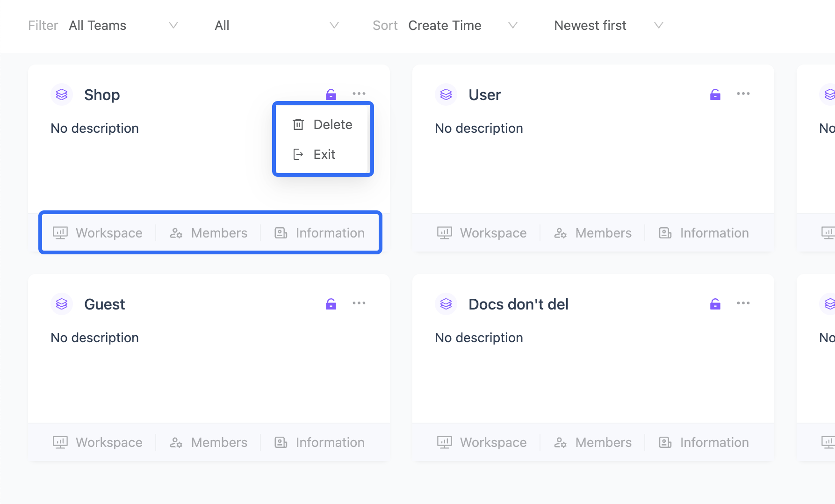Click No description in Docs don't del card
Image resolution: width=835 pixels, height=504 pixels.
479,338
